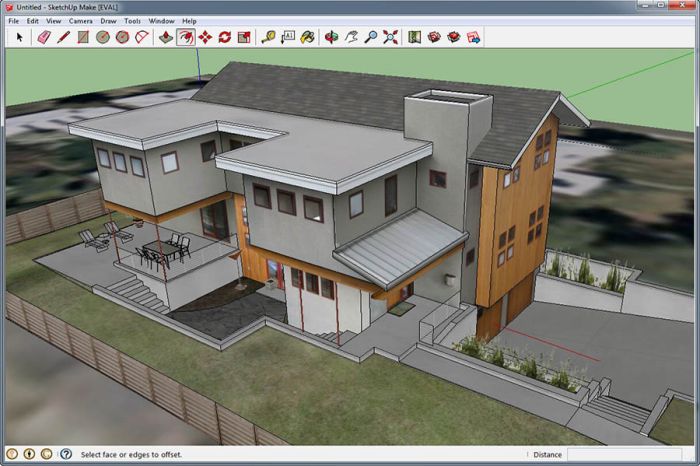Click the Distance measurements input box
Viewport: 700px width, 466px height.
point(630,454)
